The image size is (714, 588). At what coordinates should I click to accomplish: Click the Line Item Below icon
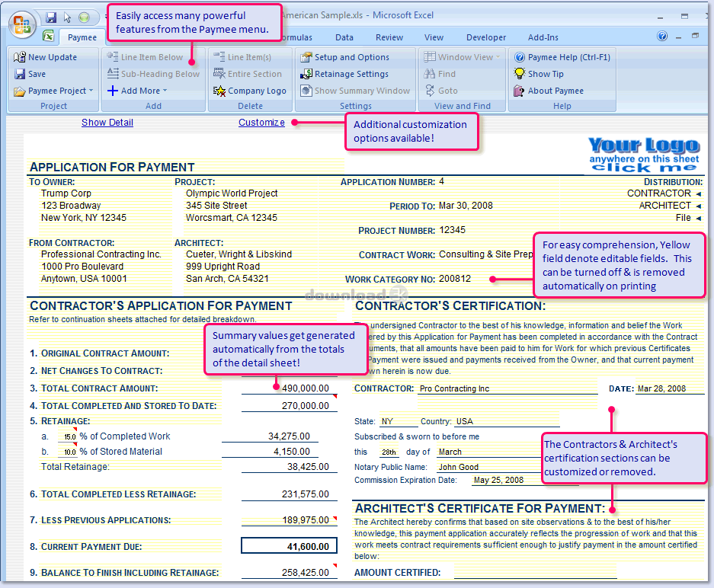[x=113, y=56]
